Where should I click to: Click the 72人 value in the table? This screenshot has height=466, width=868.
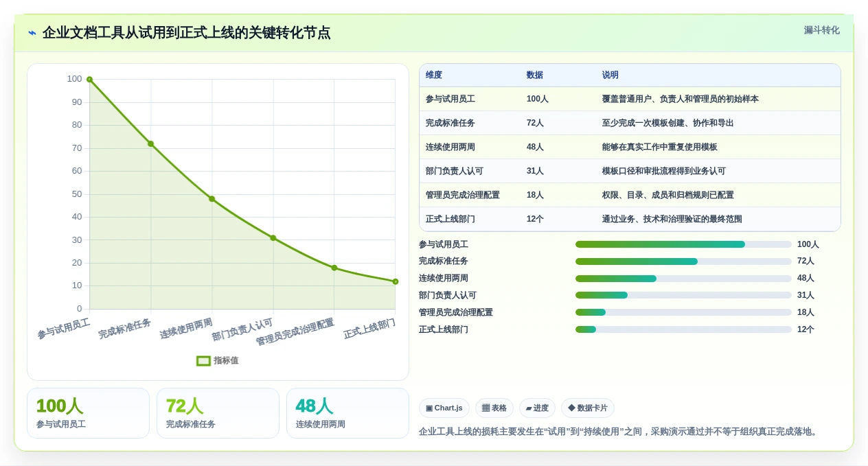[535, 123]
